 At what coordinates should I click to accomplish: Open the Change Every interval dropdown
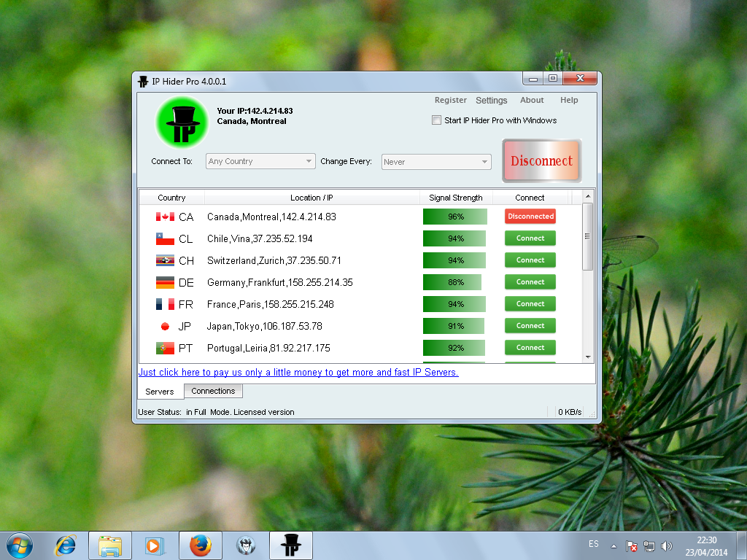pyautogui.click(x=436, y=162)
